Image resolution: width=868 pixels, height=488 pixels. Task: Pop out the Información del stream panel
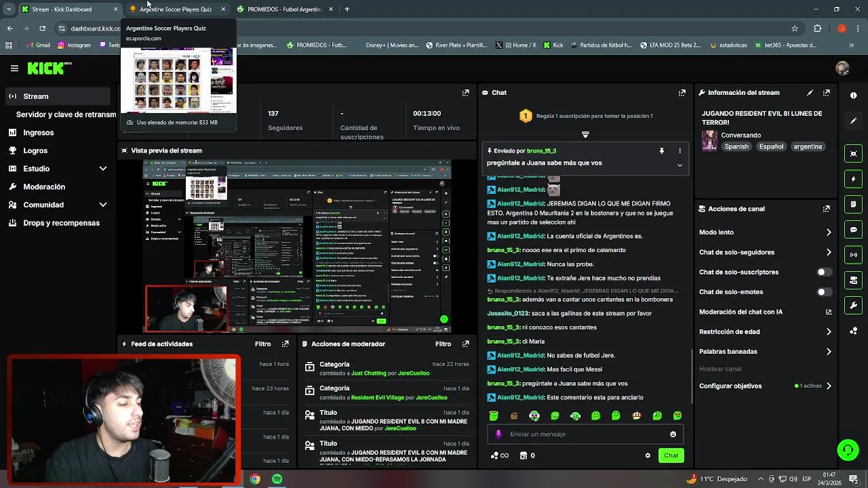(826, 93)
